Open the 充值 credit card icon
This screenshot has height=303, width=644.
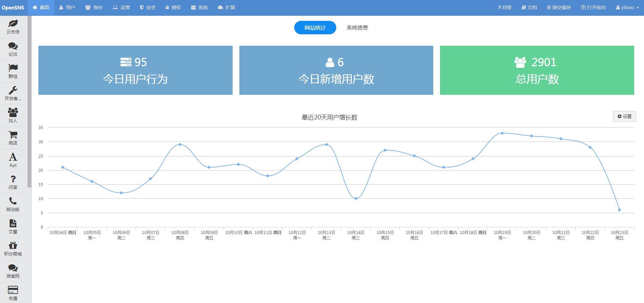coord(13,290)
